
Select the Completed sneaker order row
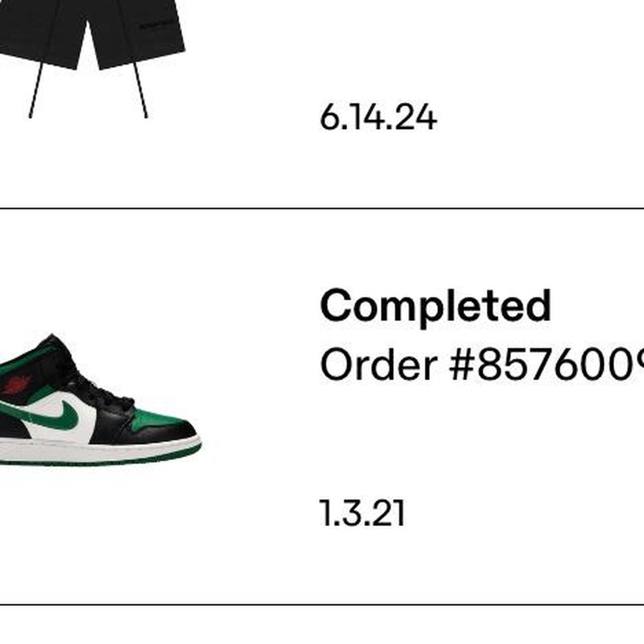[x=322, y=407]
